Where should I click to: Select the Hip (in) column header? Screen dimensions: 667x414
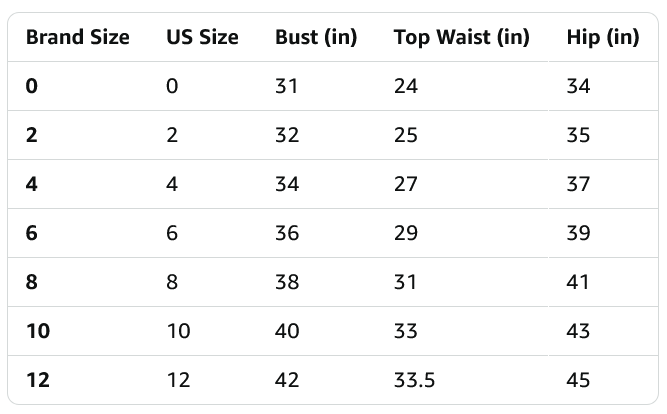click(x=602, y=37)
